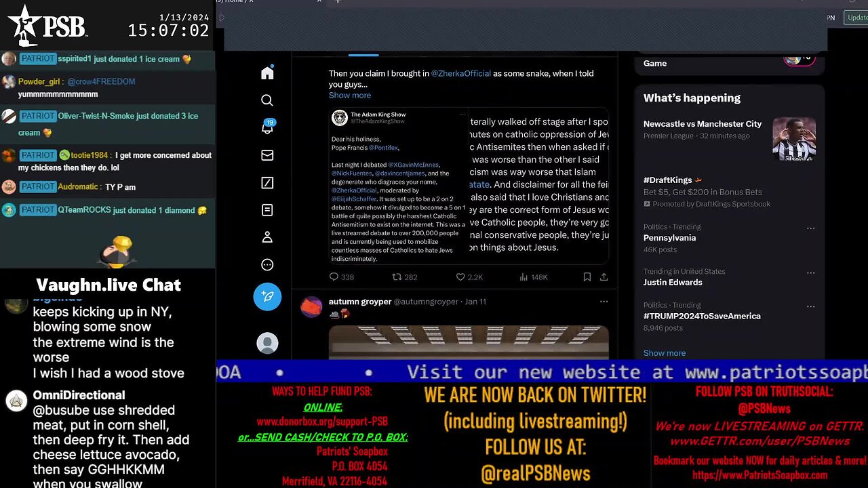
Task: Open @ZherkaOfficial mention in tweet text
Action: coord(461,73)
